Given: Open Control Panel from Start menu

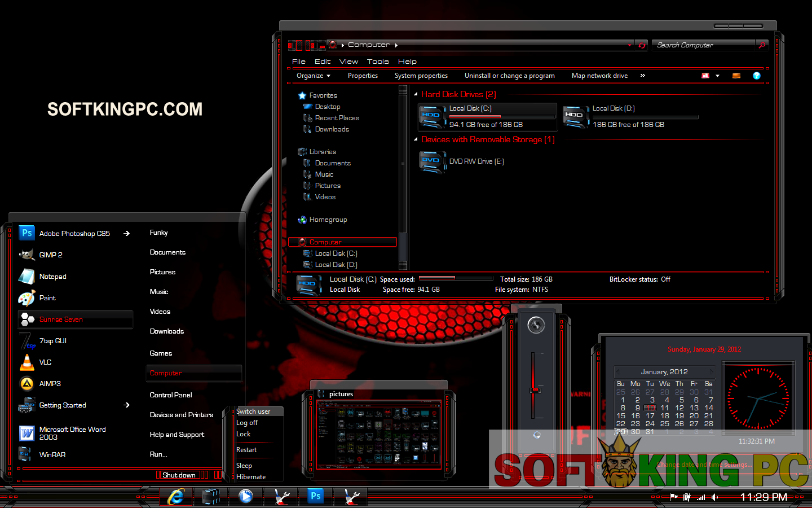Looking at the screenshot, I should [x=171, y=395].
